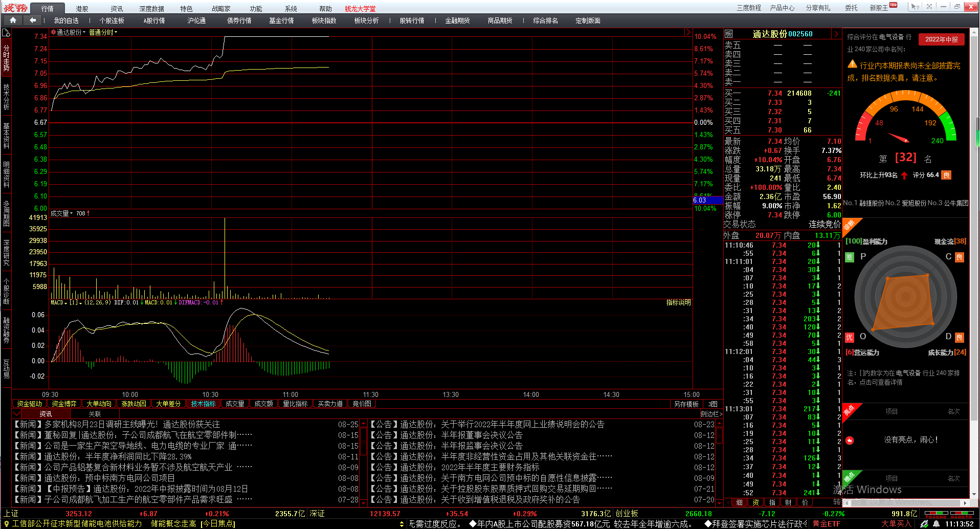Image resolution: width=980 pixels, height=529 pixels.
Task: Click the ticker up-down arrows icon
Action: click(402, 524)
